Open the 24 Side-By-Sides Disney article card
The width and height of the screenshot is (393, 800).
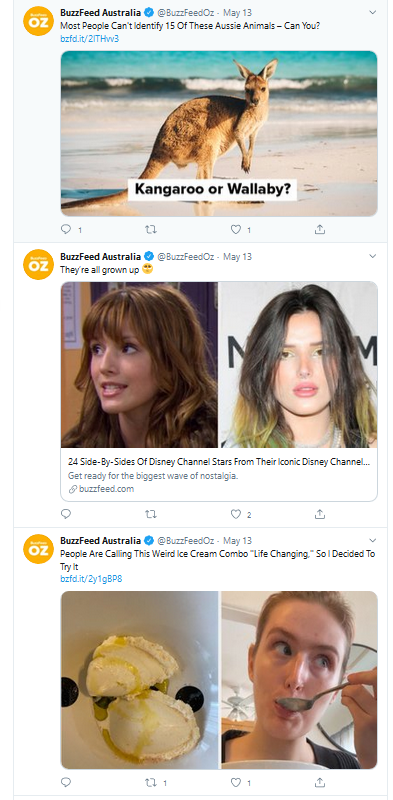click(x=219, y=391)
